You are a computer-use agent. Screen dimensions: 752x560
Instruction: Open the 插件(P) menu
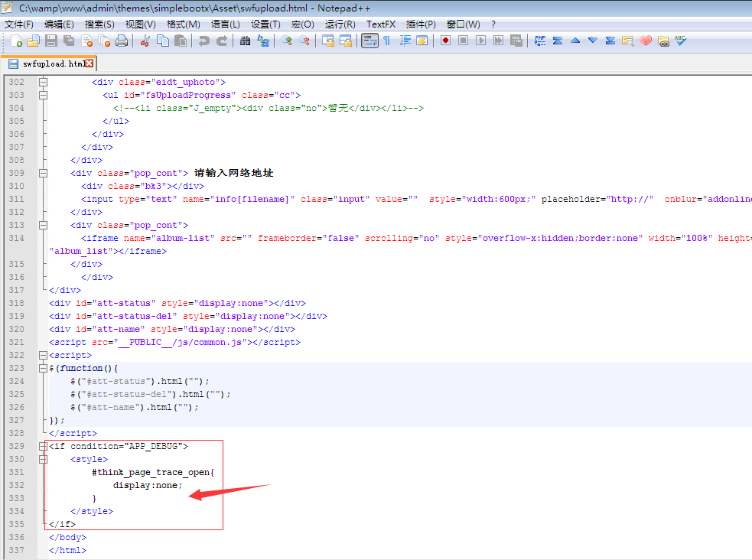(x=421, y=24)
